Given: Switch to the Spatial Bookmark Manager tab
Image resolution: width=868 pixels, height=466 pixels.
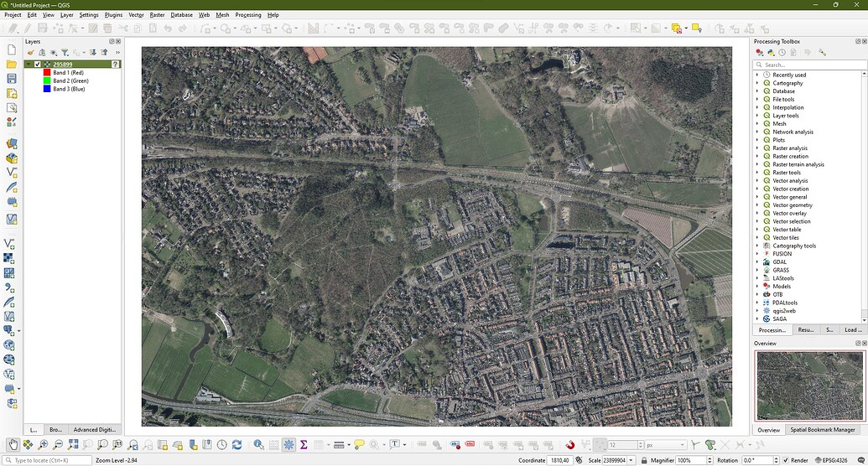Looking at the screenshot, I should click(822, 430).
